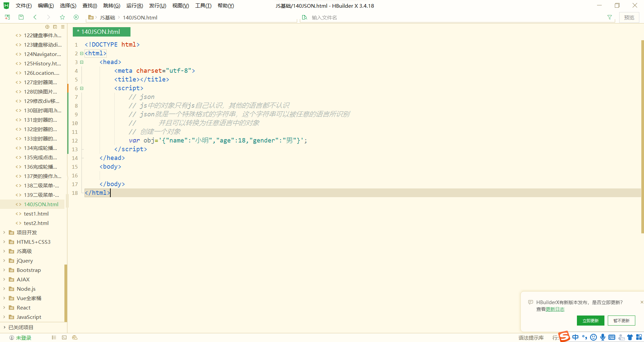Navigate back with the left arrow icon
644x342 pixels.
tap(35, 17)
